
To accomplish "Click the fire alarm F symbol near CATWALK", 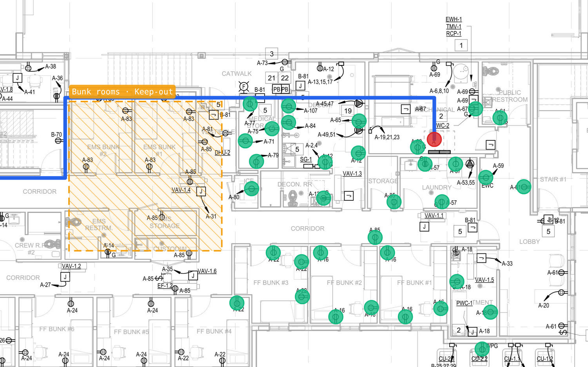I will click(x=244, y=87).
